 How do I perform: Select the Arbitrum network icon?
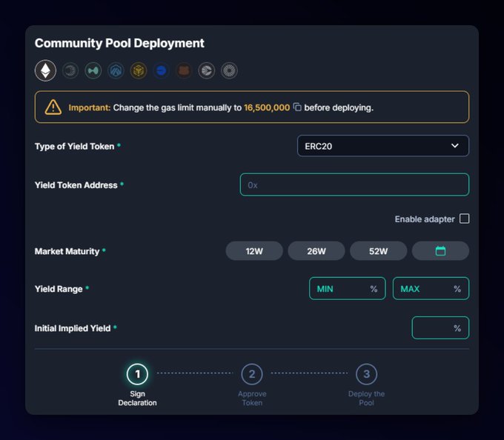click(x=116, y=71)
